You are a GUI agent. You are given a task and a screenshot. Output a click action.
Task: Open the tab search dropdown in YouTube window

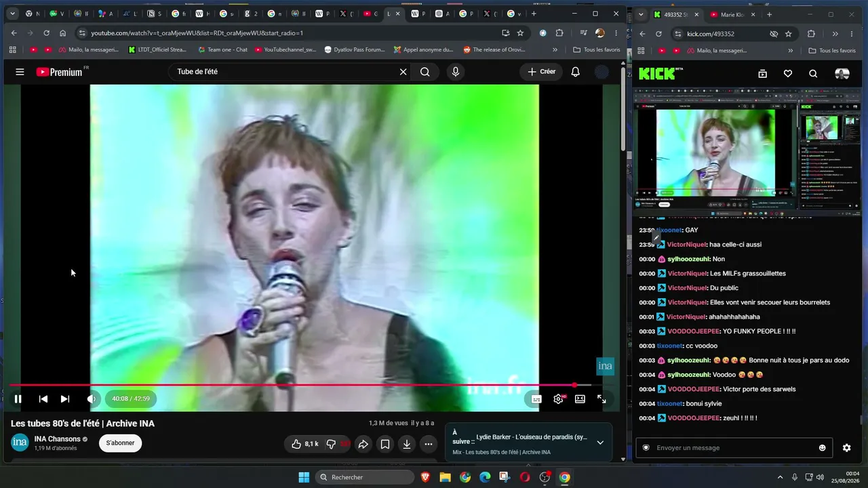pyautogui.click(x=12, y=14)
